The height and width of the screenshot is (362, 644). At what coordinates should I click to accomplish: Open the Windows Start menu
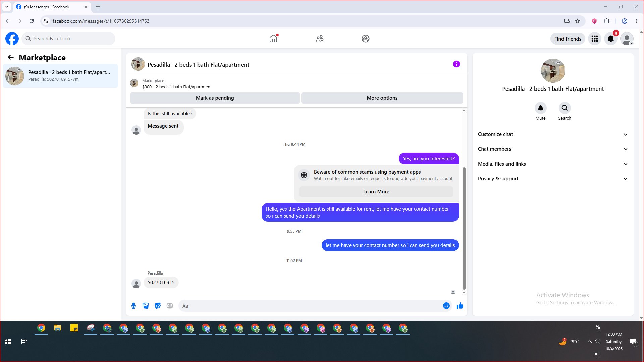tap(8, 342)
